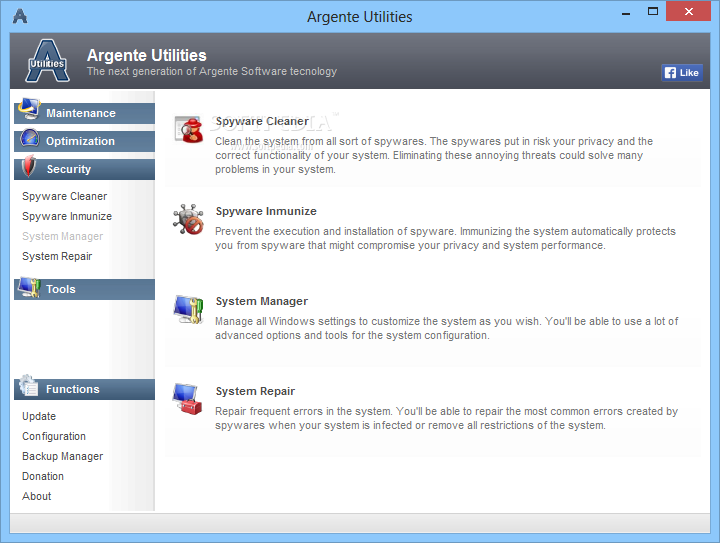720x543 pixels.
Task: Click the title bar application icon
Action: (20, 16)
